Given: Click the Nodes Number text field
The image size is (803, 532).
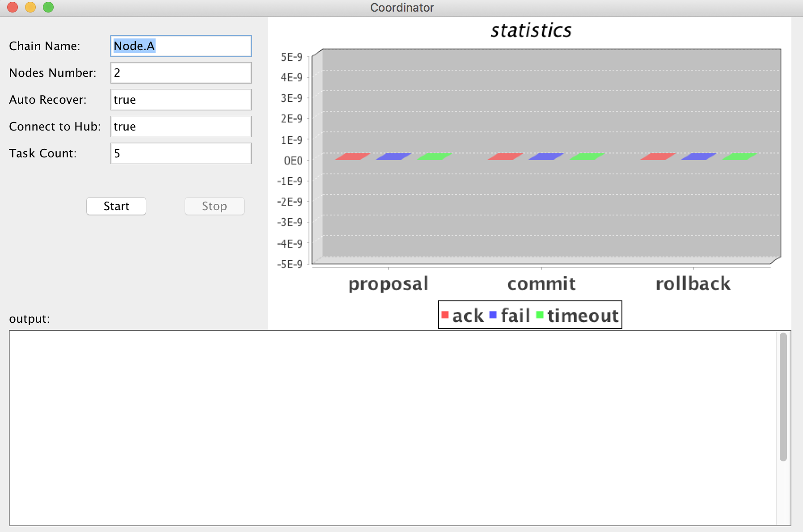Looking at the screenshot, I should (x=181, y=73).
